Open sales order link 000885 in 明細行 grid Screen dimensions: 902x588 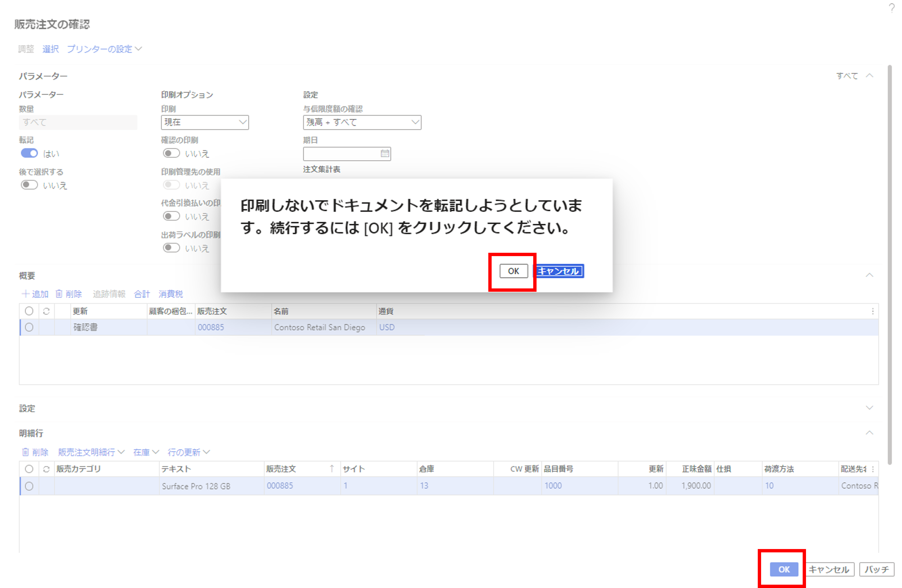[280, 486]
